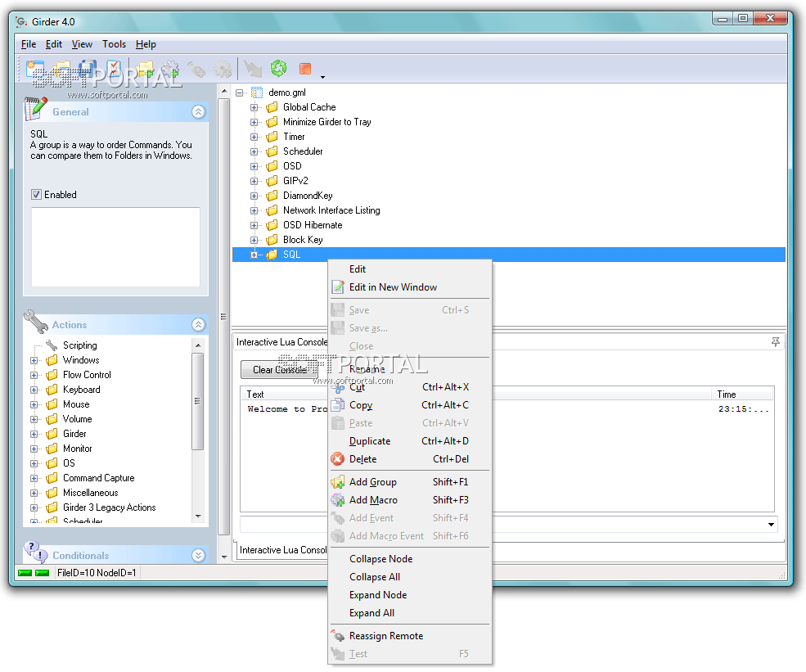Click the pin icon of the Lua console panel

[775, 342]
